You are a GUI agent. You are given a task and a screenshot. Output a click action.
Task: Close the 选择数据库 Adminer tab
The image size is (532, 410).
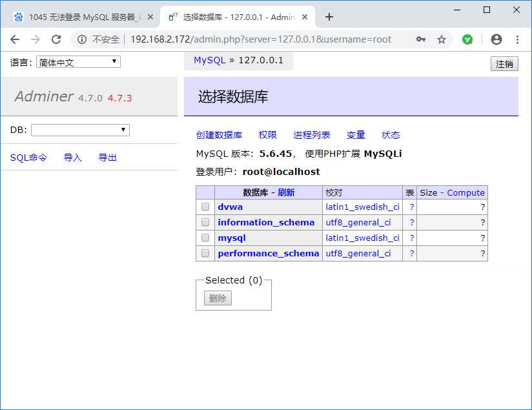coord(305,17)
